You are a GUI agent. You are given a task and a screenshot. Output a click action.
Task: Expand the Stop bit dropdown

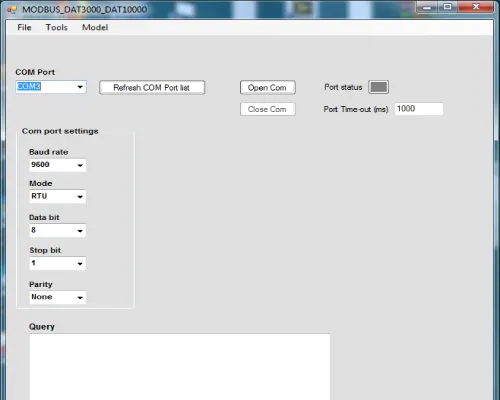[80, 264]
